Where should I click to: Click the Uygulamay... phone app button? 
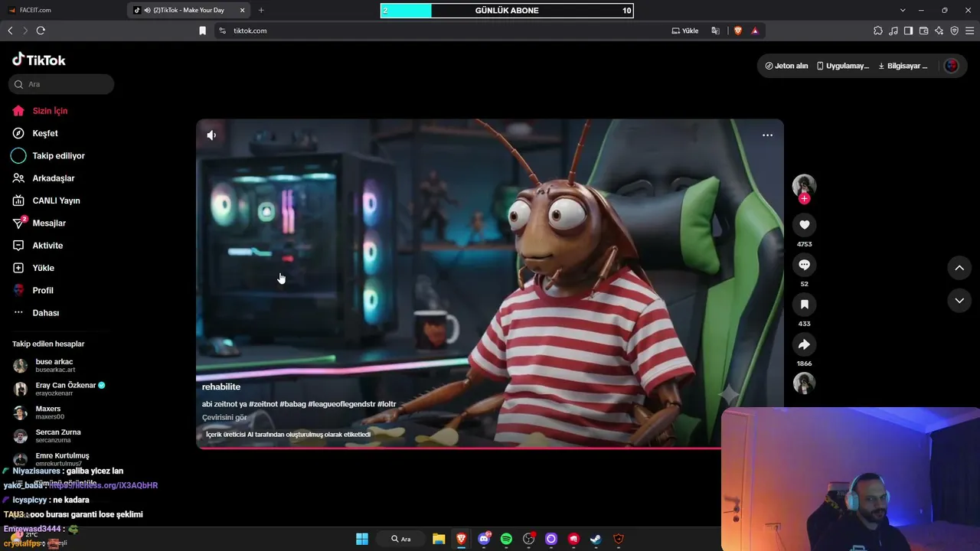tap(843, 66)
